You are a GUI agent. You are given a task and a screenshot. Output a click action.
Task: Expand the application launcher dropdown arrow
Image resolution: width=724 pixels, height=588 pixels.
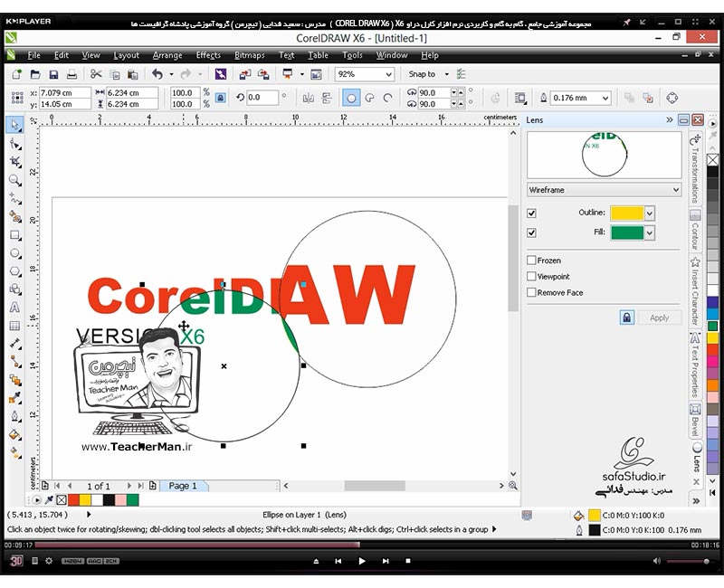click(x=302, y=74)
